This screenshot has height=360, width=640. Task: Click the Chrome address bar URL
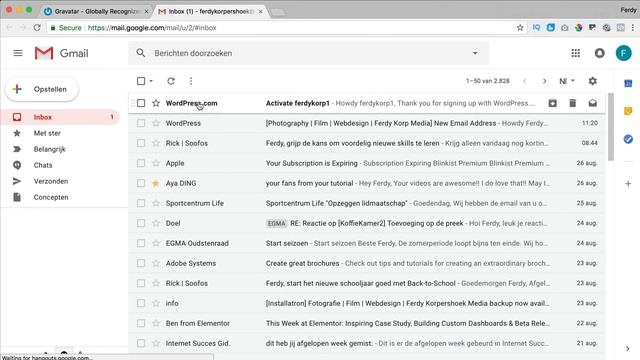152,28
